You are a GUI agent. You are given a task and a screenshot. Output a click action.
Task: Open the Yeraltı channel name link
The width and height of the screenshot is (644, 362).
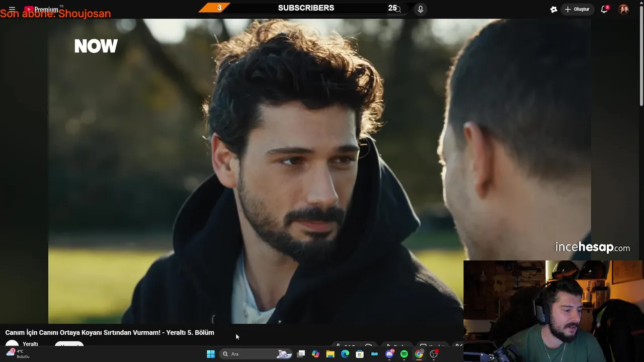(30, 344)
